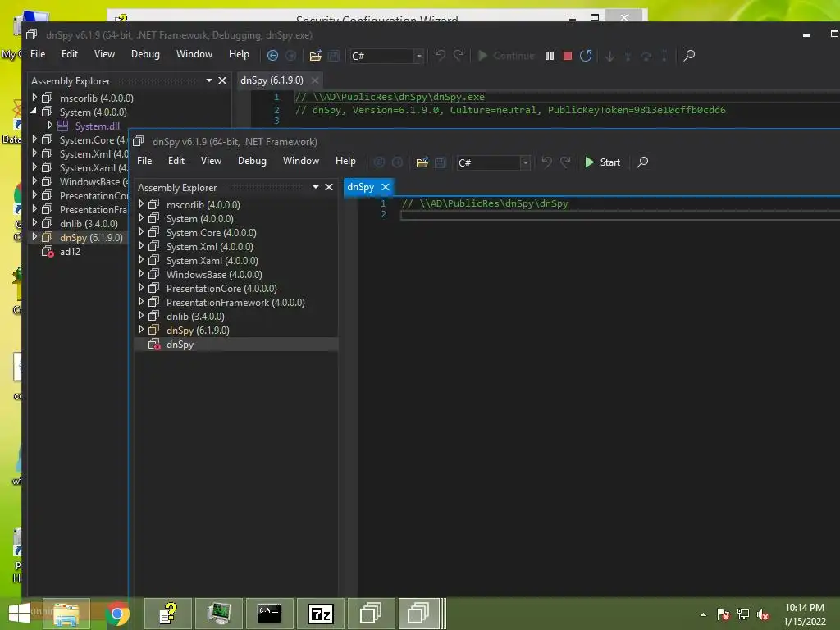Viewport: 840px width, 630px height.
Task: Click navigate forward icon in front dnSpy toolbar
Action: (398, 162)
